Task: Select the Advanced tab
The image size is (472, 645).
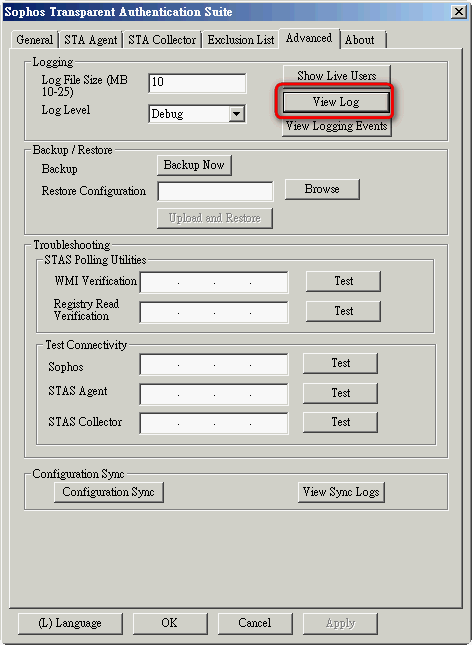Action: tap(309, 38)
